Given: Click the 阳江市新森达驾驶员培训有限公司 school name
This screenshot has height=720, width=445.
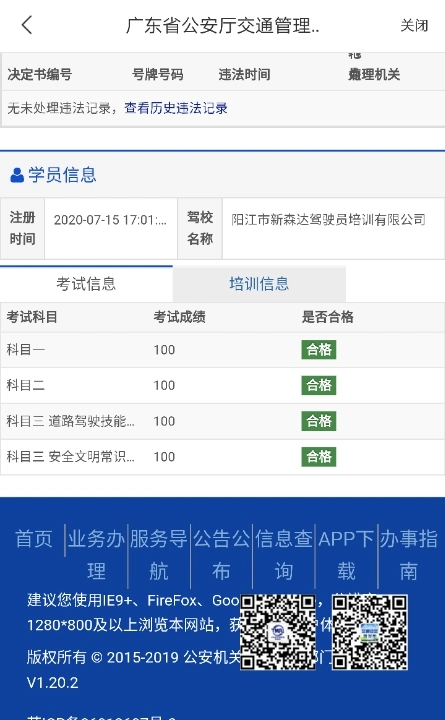Looking at the screenshot, I should pos(328,219).
